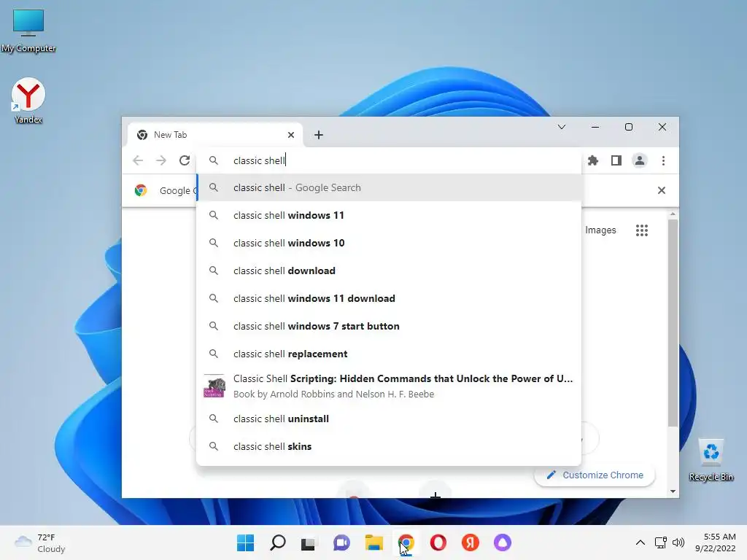Open Chat app on the taskbar

341,542
